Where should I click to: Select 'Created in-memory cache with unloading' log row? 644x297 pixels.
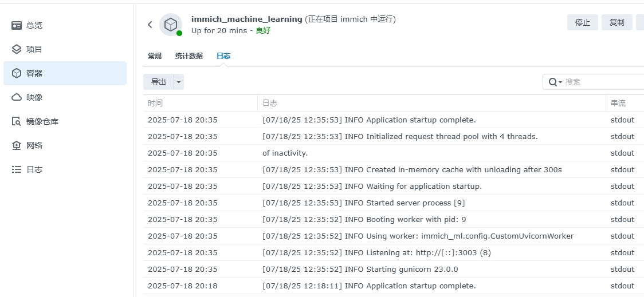click(394, 169)
